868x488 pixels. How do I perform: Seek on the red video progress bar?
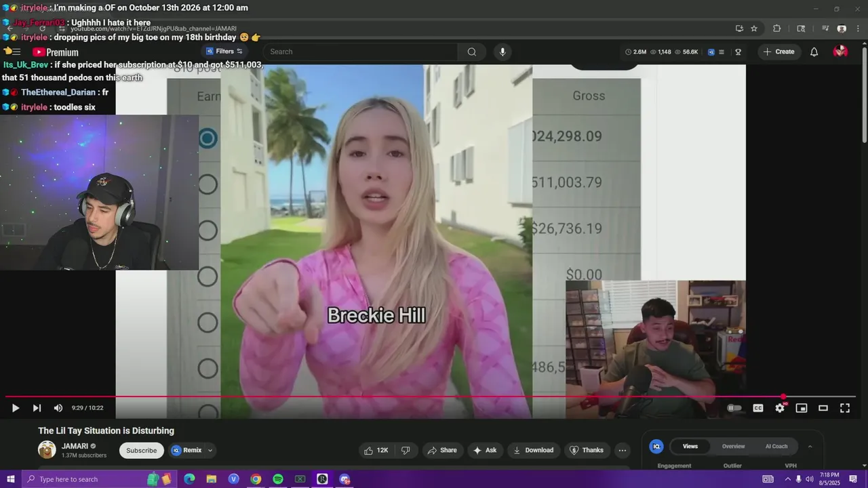[x=430, y=396]
